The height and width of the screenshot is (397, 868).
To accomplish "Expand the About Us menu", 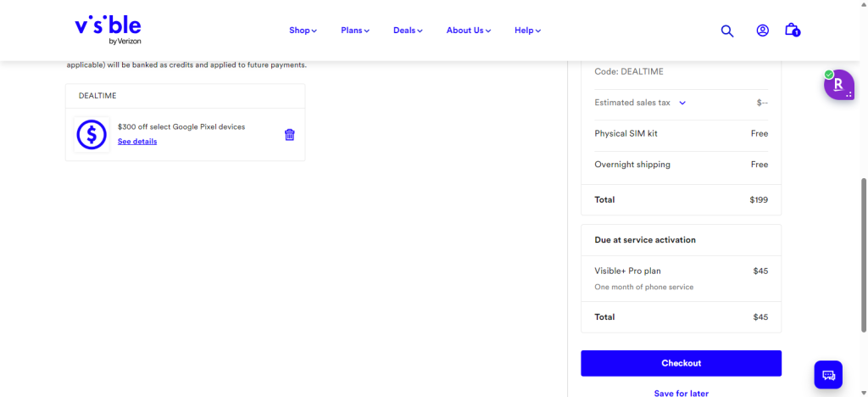I will point(468,31).
